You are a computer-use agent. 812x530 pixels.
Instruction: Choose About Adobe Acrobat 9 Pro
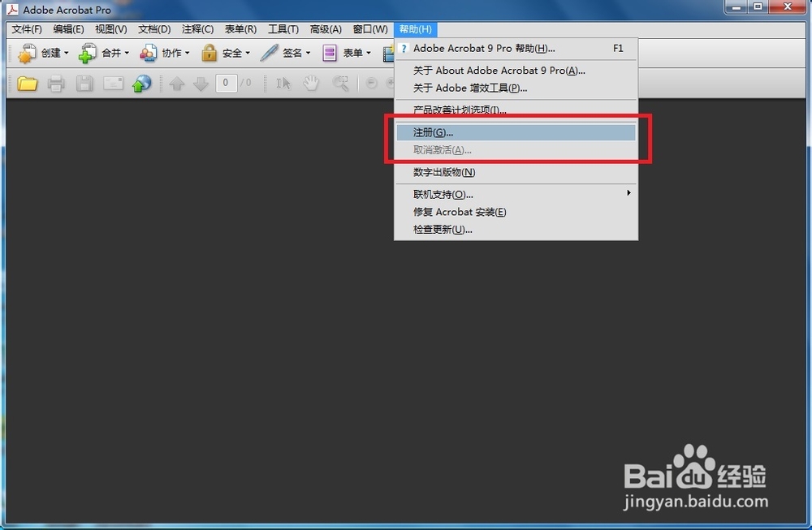[516, 71]
